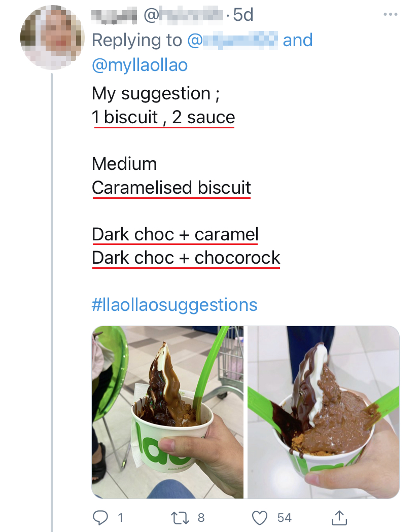This screenshot has width=420, height=532.
Task: Click the retweet count number 8
Action: tap(201, 517)
